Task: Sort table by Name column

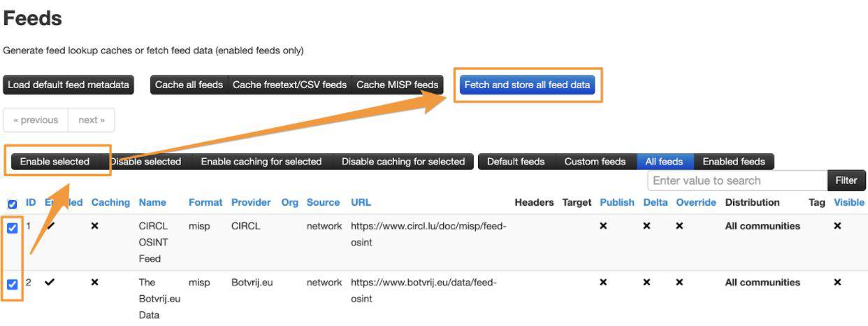Action: point(152,203)
